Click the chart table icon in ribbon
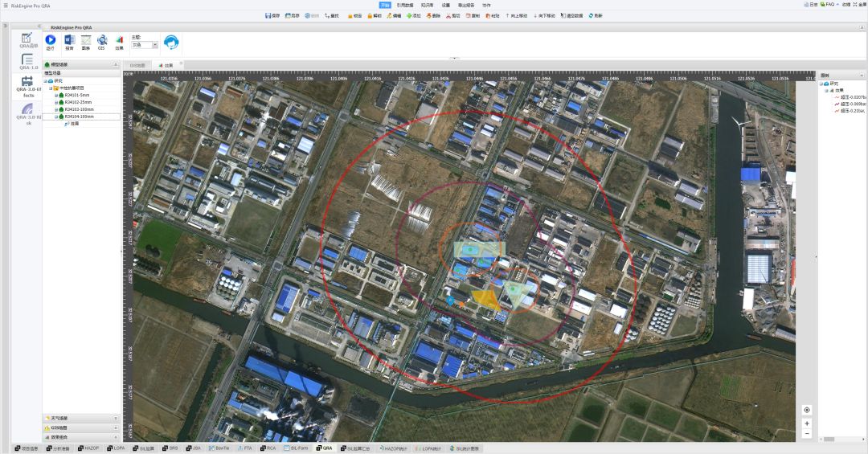The image size is (868, 454). (x=85, y=40)
